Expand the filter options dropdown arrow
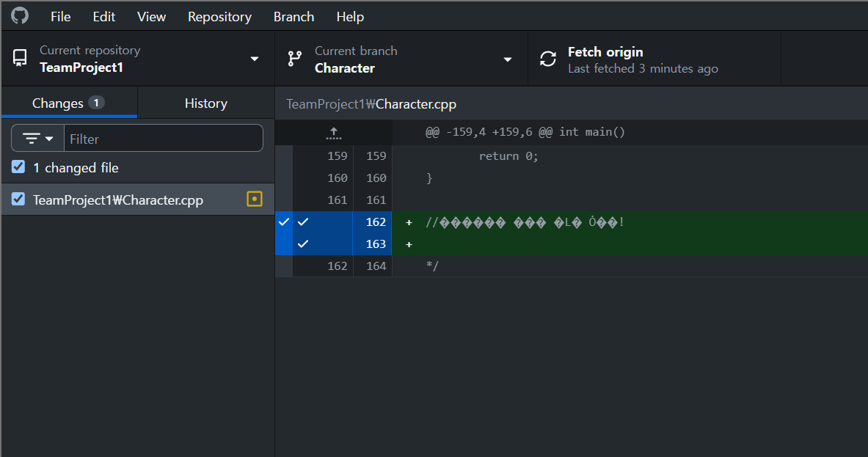Viewport: 868px width, 457px height. (x=49, y=139)
